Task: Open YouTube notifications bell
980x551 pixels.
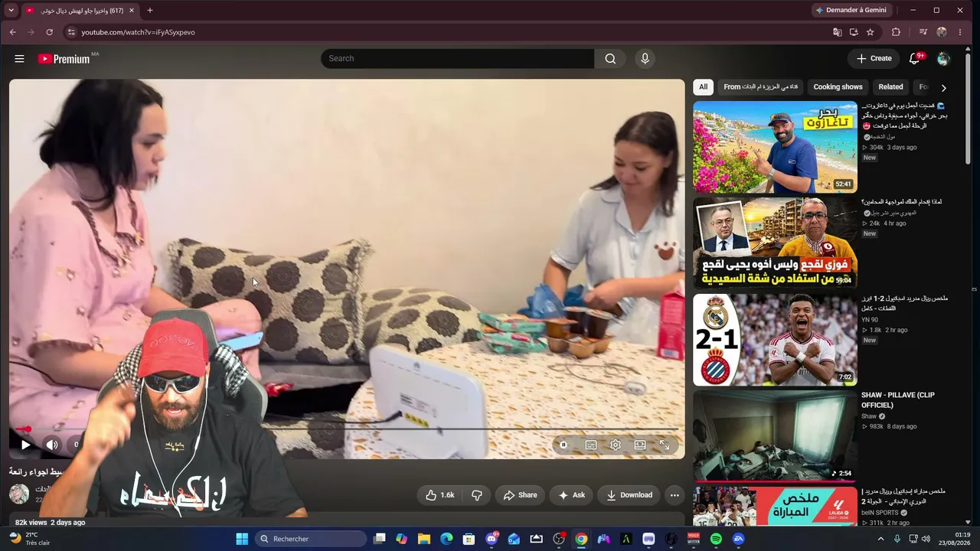Action: pyautogui.click(x=914, y=59)
